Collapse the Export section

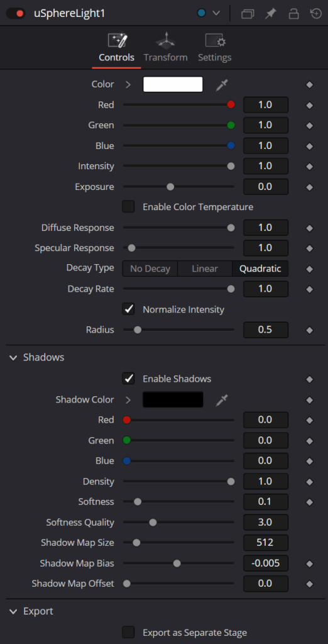(14, 611)
